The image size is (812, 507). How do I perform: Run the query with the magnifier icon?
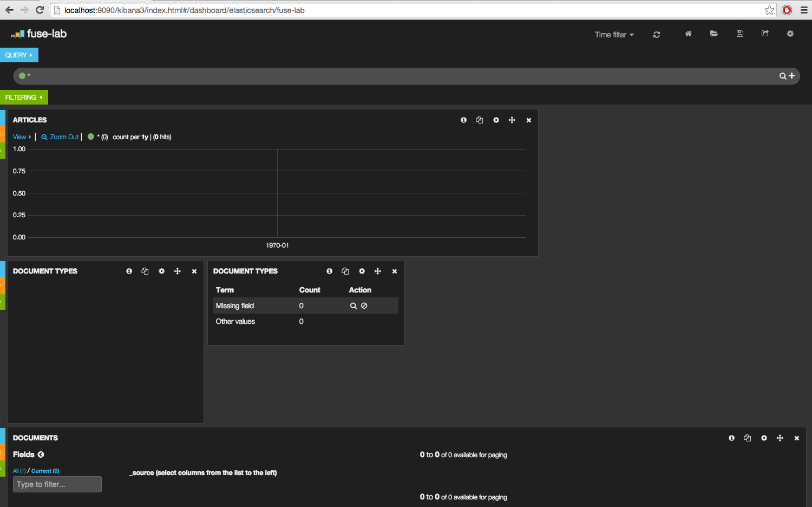[x=783, y=76]
